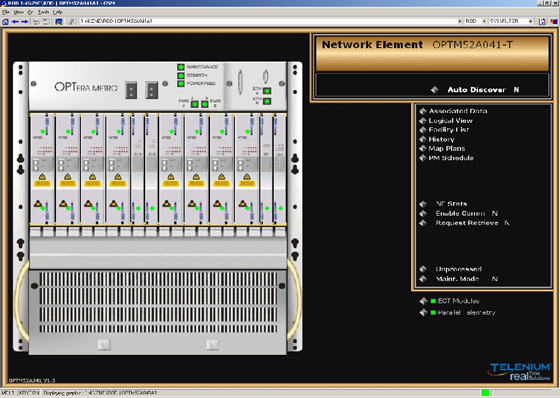Open ECT Modules
This screenshot has width=560, height=398.
459,301
